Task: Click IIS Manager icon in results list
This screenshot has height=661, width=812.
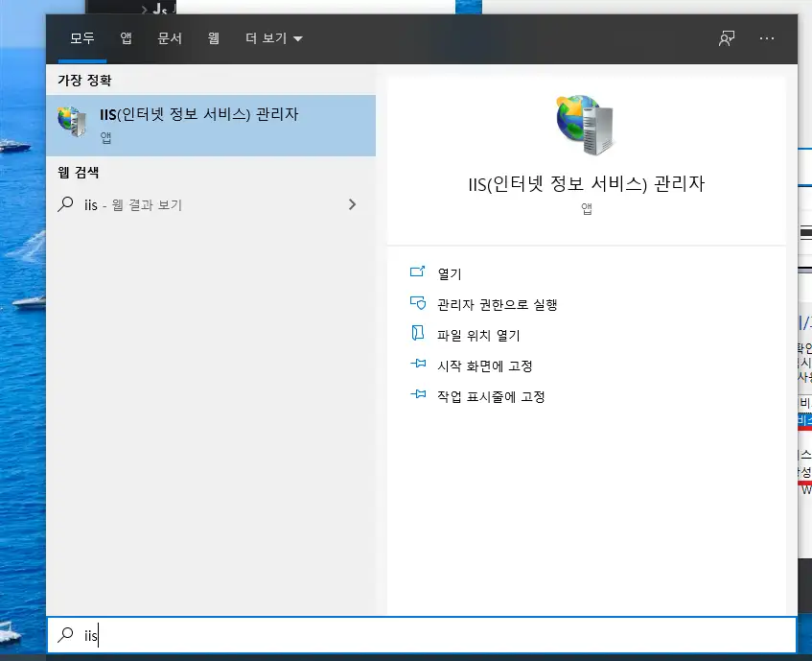Action: pos(72,122)
